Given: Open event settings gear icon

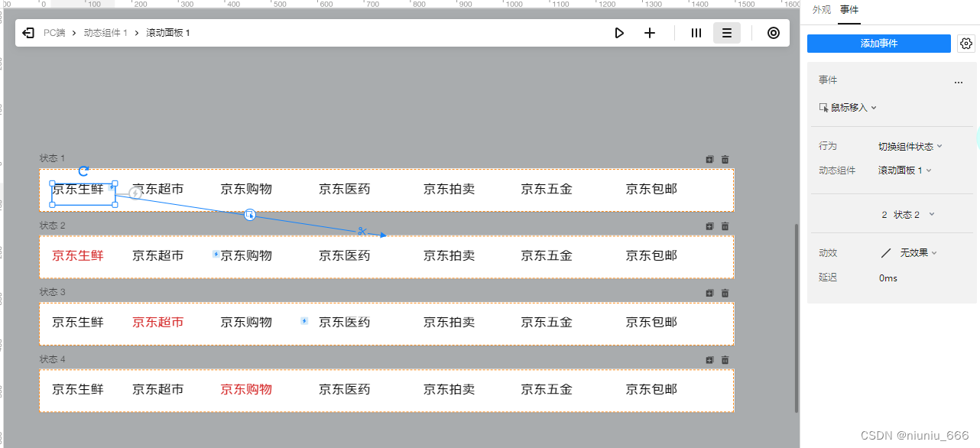Looking at the screenshot, I should tap(965, 44).
